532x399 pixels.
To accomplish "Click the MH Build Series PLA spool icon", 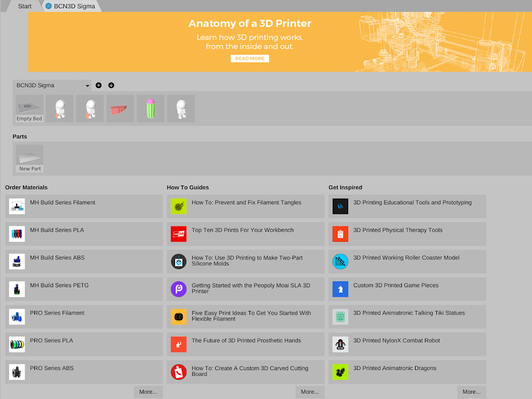I will click(x=17, y=233).
